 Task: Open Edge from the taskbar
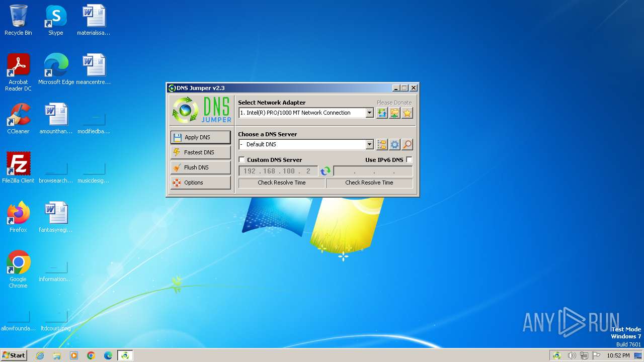point(108,355)
